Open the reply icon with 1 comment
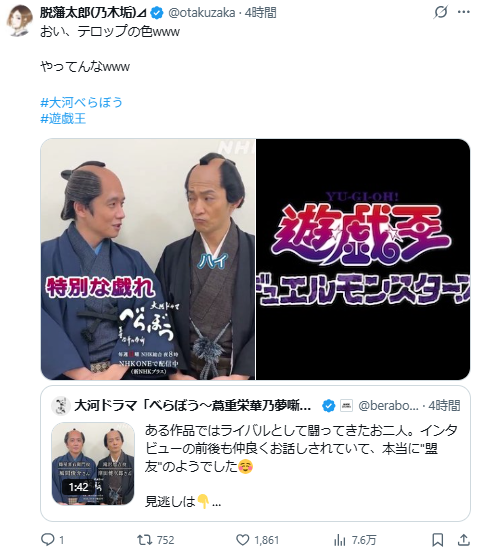Viewport: 480px width, 554px height. pos(48,540)
